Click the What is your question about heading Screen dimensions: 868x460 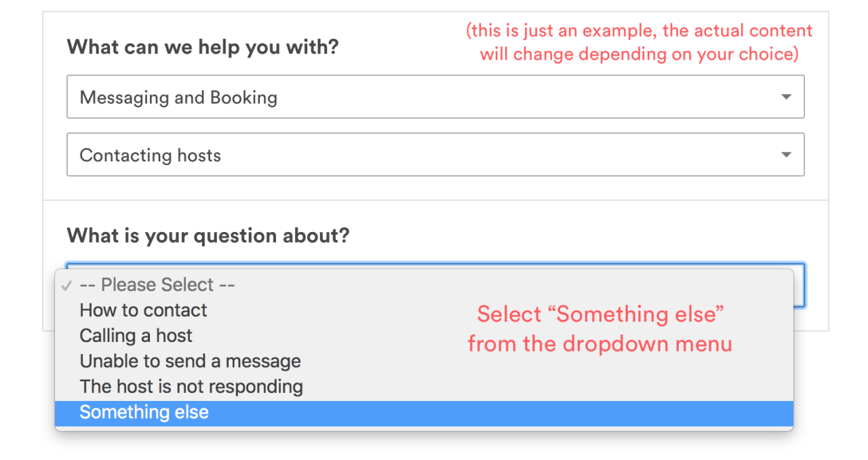coord(208,236)
